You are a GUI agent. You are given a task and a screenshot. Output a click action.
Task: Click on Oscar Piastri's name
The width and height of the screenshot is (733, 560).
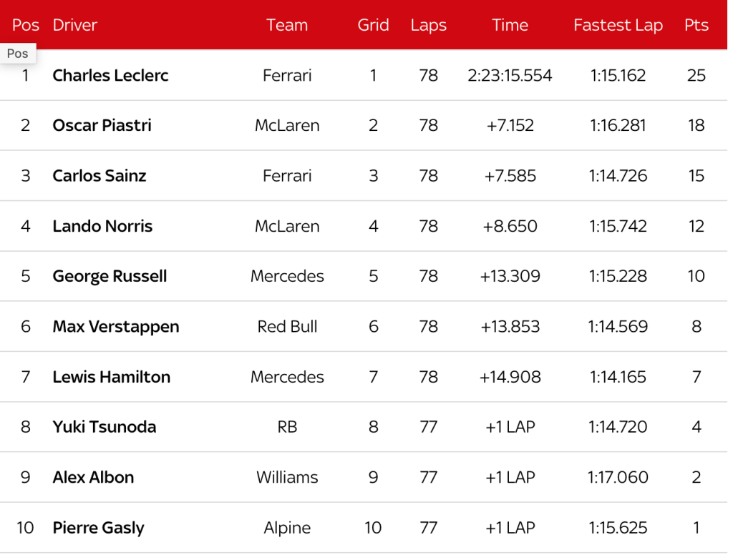(102, 125)
